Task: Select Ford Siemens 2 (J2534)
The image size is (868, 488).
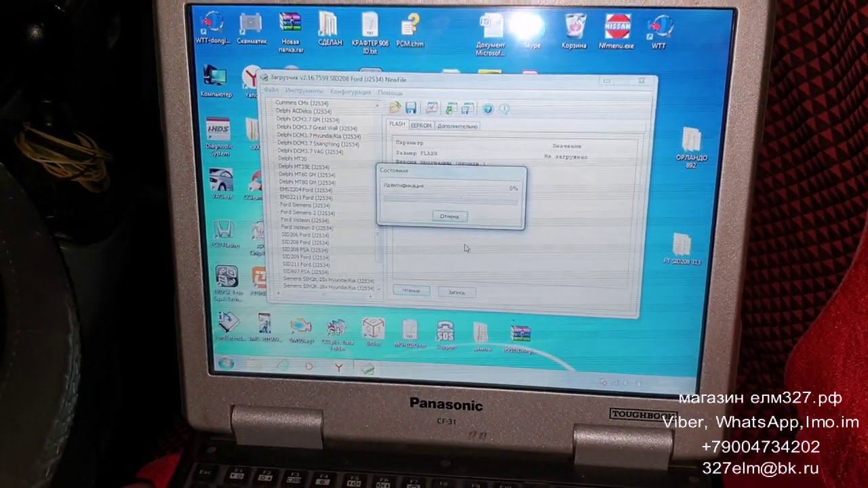Action: coord(307,213)
